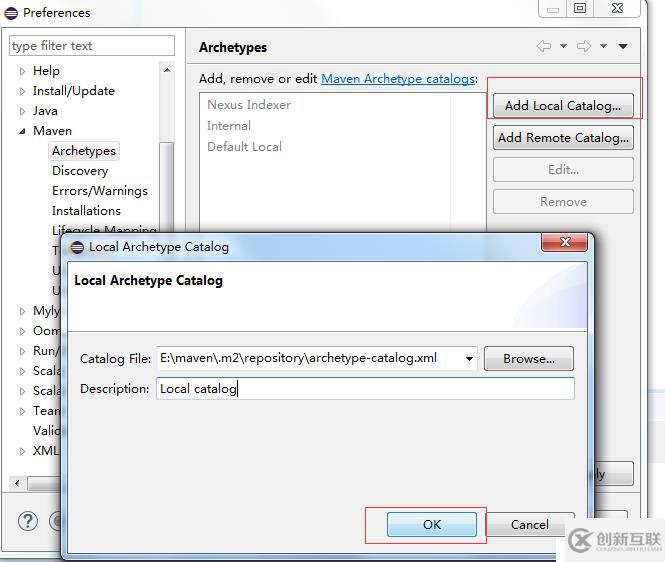
Task: Open the forward history dropdown arrow
Action: point(603,46)
